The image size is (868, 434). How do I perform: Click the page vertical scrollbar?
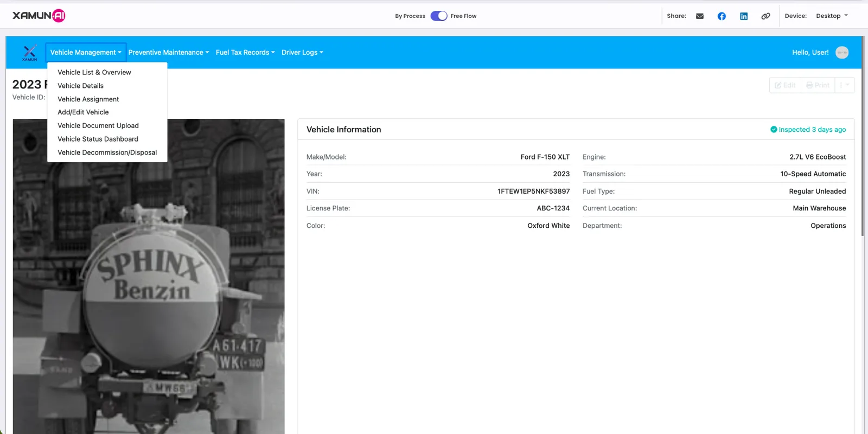863,136
